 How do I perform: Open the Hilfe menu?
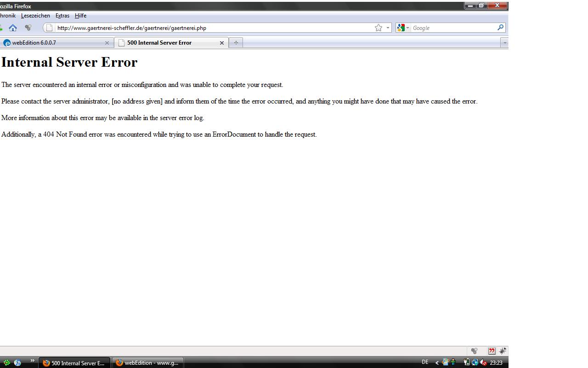click(x=80, y=16)
